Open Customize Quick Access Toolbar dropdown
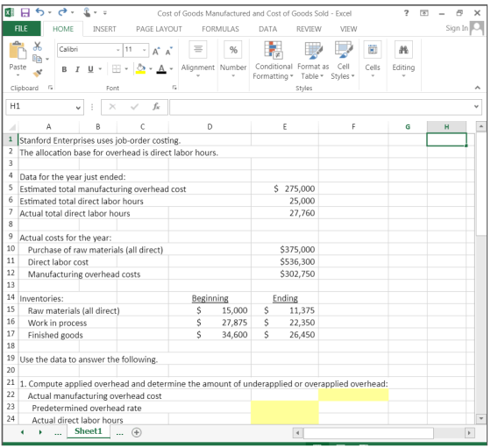Screen dimensions: 491x448 (105, 13)
